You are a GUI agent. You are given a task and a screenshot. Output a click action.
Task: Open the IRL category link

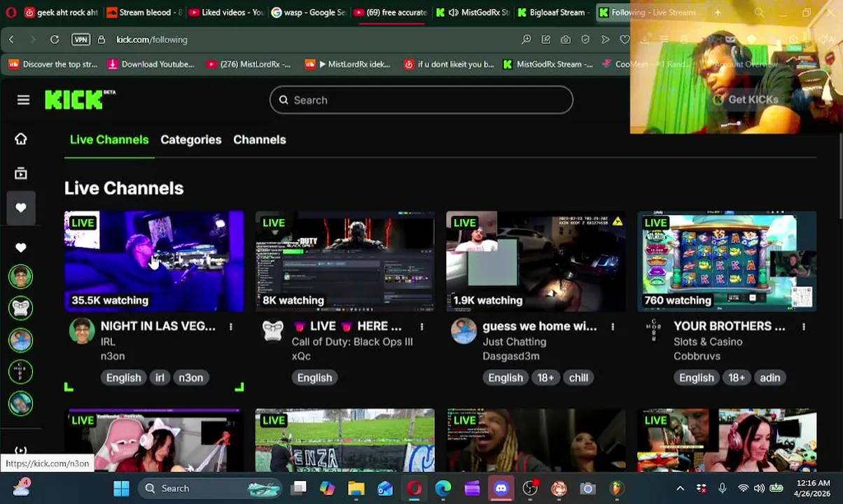(108, 342)
